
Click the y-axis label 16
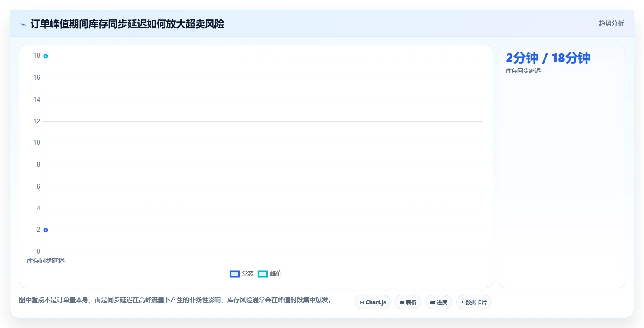click(x=37, y=78)
